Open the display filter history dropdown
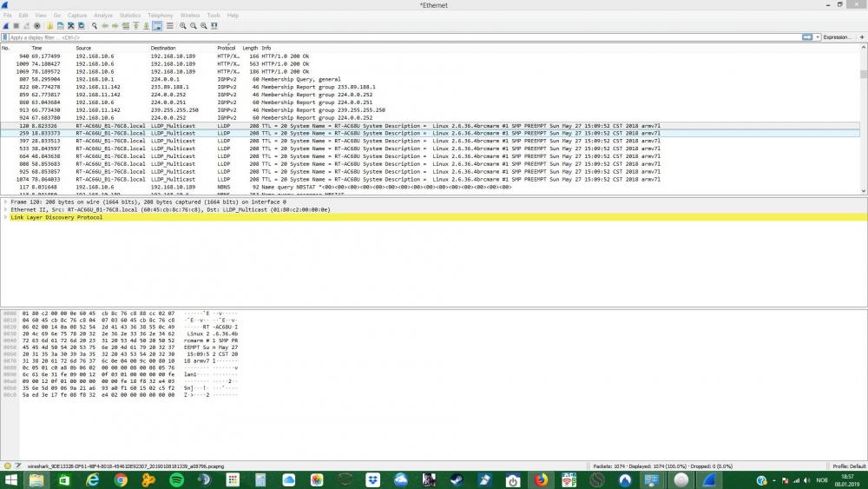 point(818,37)
